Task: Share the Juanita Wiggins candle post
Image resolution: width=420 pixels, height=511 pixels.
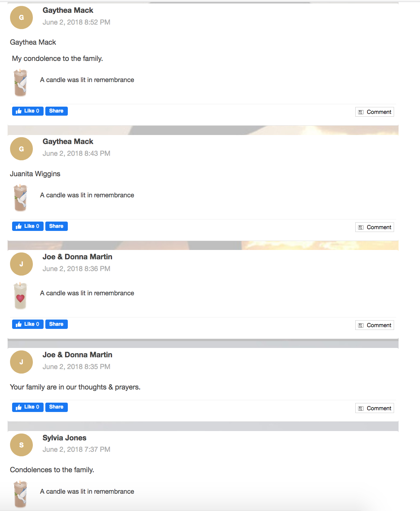Action: pos(56,226)
